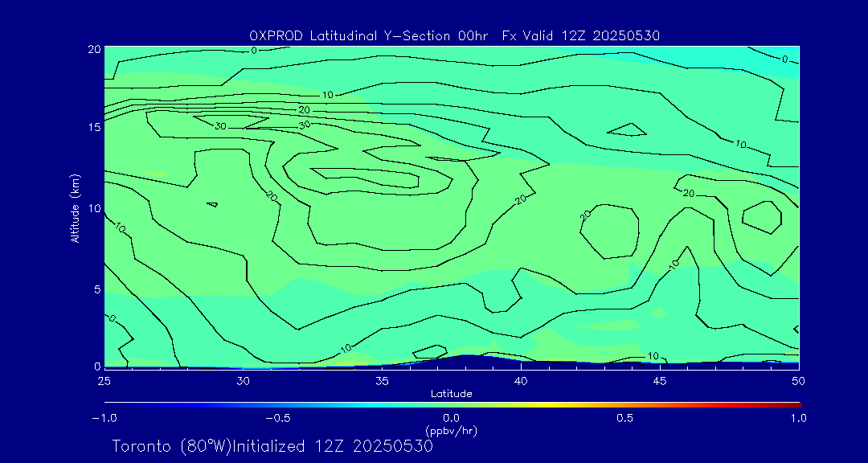
Task: Click the Altitude (km) axis label
Action: click(75, 208)
